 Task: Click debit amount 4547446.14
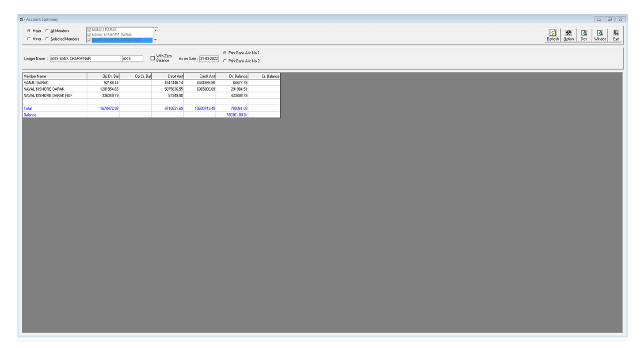pyautogui.click(x=173, y=83)
